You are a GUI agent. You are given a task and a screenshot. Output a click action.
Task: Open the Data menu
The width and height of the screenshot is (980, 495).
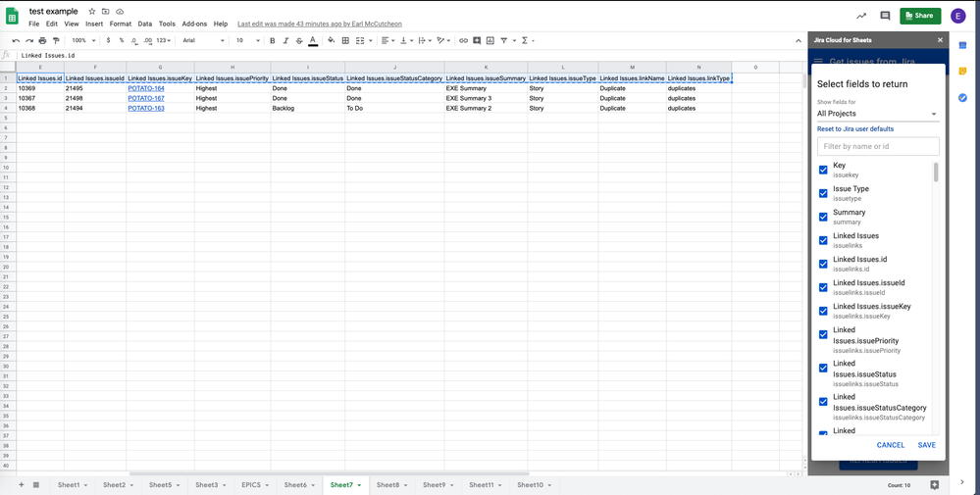click(x=145, y=24)
